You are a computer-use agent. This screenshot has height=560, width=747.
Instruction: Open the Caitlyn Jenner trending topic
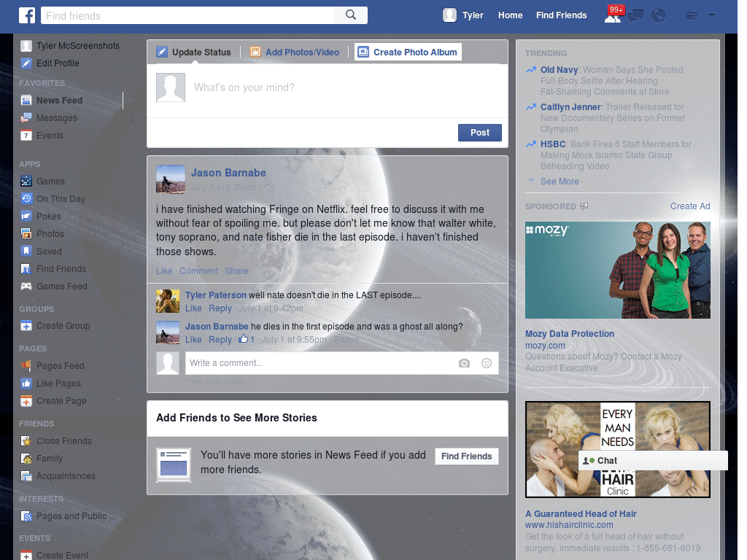click(x=570, y=106)
